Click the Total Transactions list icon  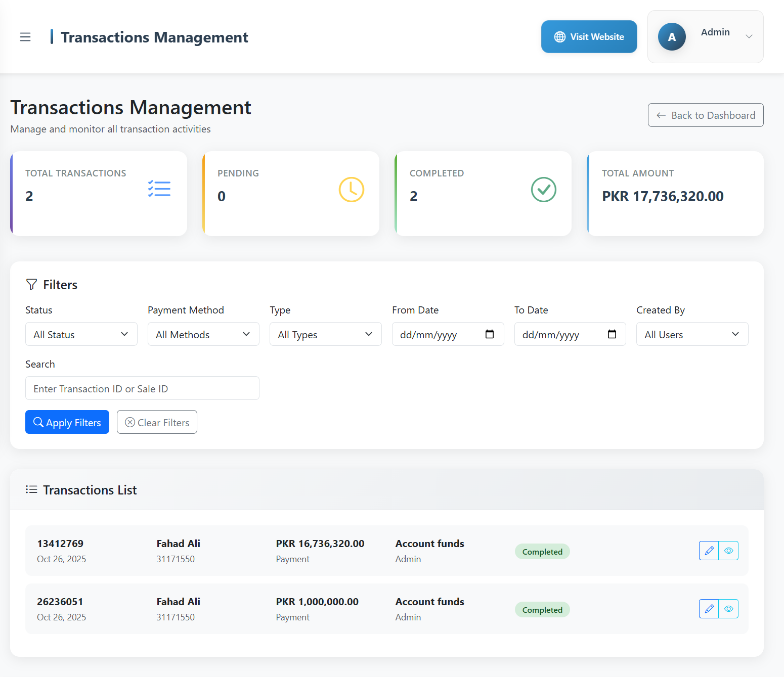tap(159, 189)
